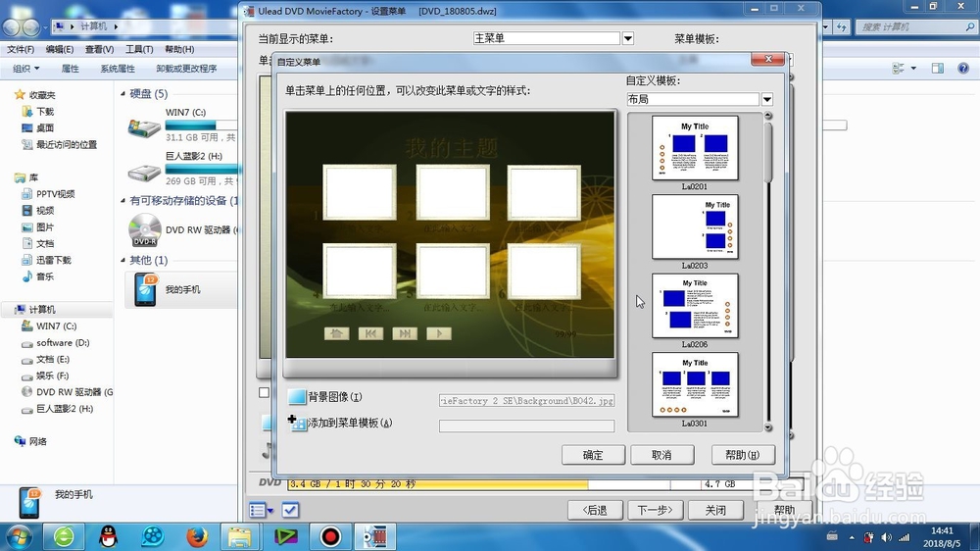Open DVD RW drive icon in Explorer

click(144, 230)
